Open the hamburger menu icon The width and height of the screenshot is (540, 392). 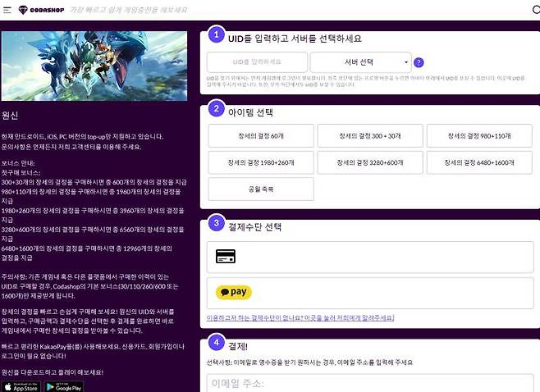pyautogui.click(x=7, y=10)
